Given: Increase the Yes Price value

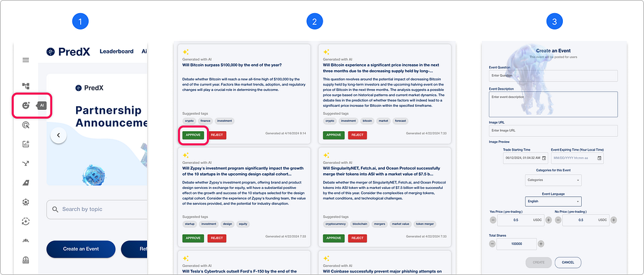Looking at the screenshot, I should (x=548, y=220).
